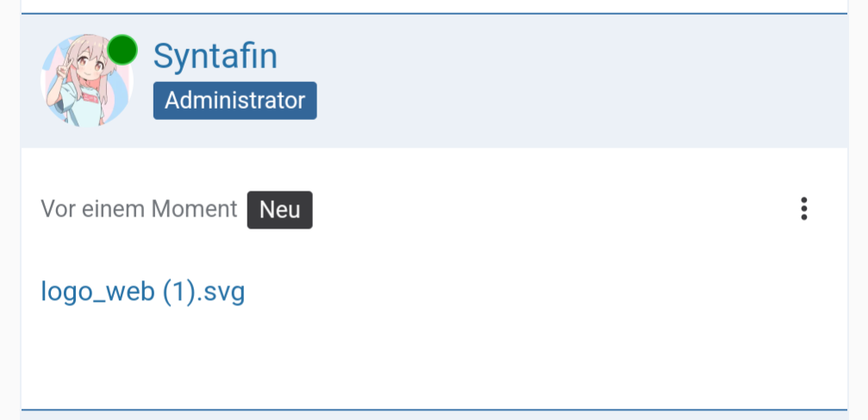Click the online indicator on the avatar
Viewport: 868px width, 420px height.
coord(122,50)
